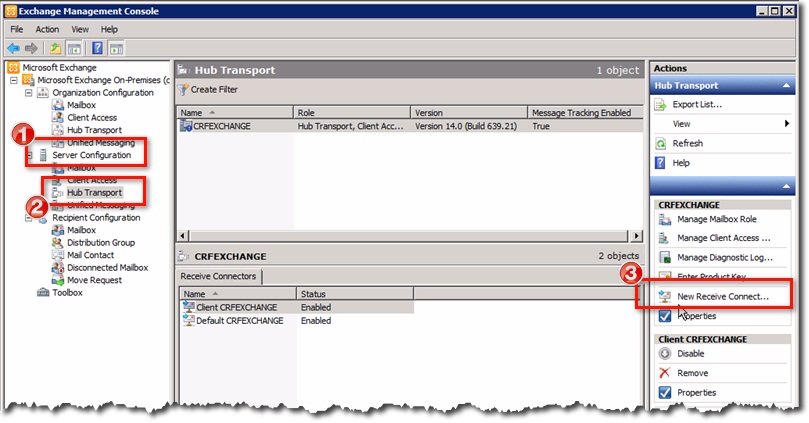Open the File menu
Viewport: 809px width, 423px height.
tap(17, 29)
